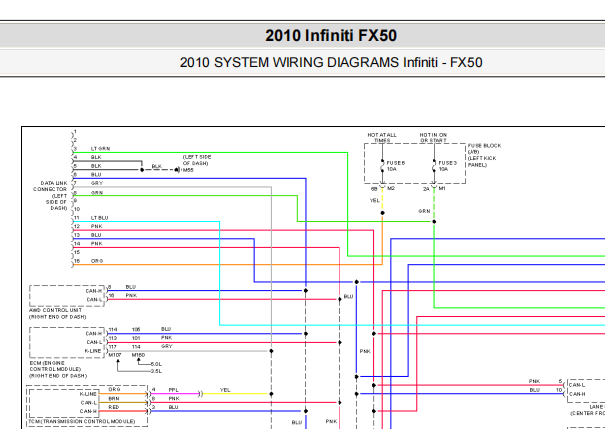Click the '2010 SYSTEM WIRING DIAGRAMS Infiniti - FX50' subtitle
605x429 pixels.
coord(331,62)
